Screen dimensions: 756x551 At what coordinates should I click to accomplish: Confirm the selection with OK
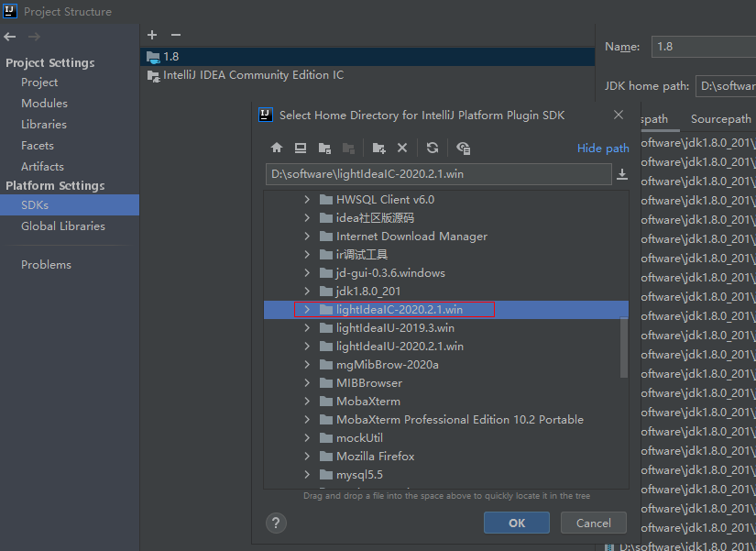click(517, 523)
